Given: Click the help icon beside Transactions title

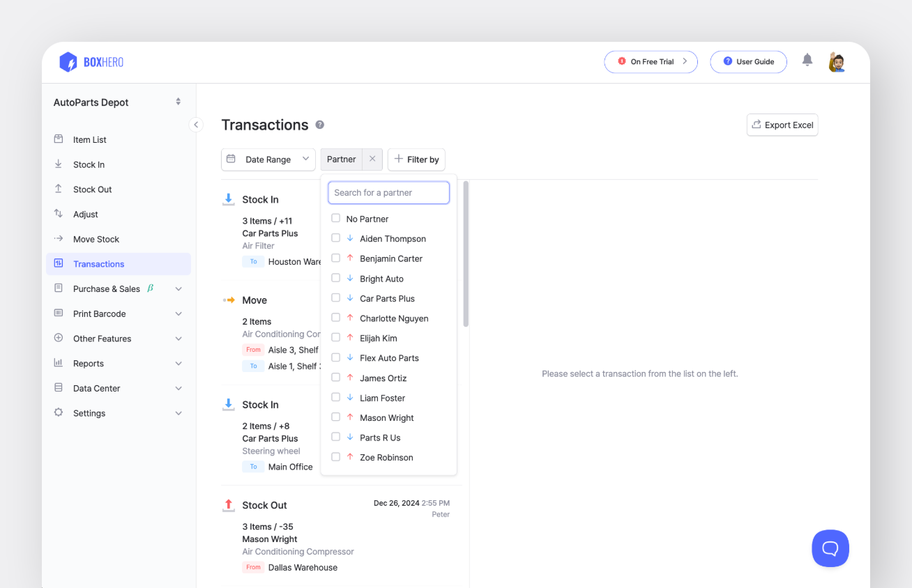Looking at the screenshot, I should [320, 125].
